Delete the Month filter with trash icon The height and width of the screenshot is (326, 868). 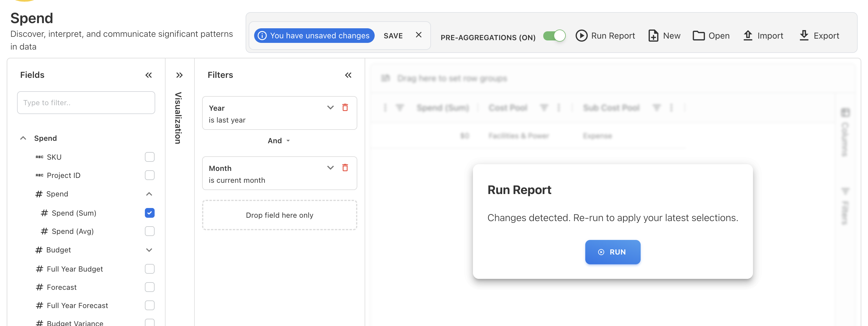pos(345,168)
